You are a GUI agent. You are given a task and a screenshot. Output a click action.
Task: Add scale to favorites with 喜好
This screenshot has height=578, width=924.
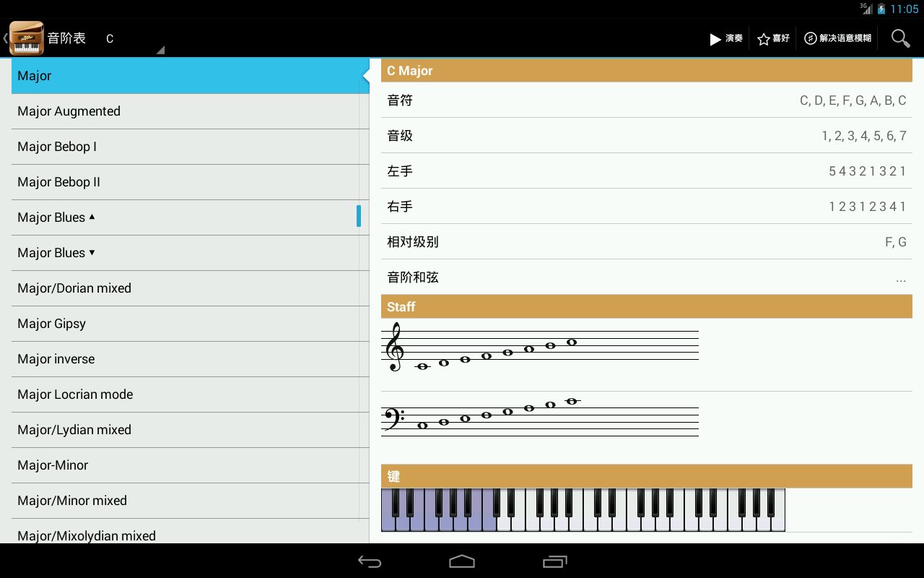click(x=773, y=38)
